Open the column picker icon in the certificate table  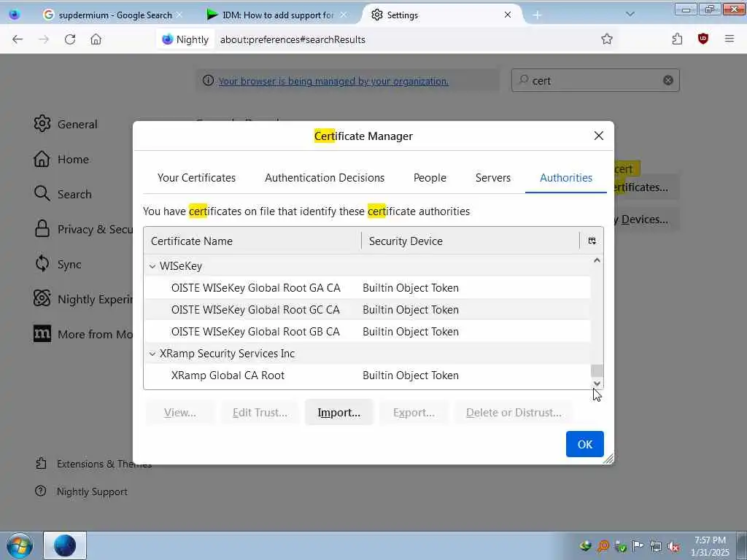pyautogui.click(x=592, y=241)
